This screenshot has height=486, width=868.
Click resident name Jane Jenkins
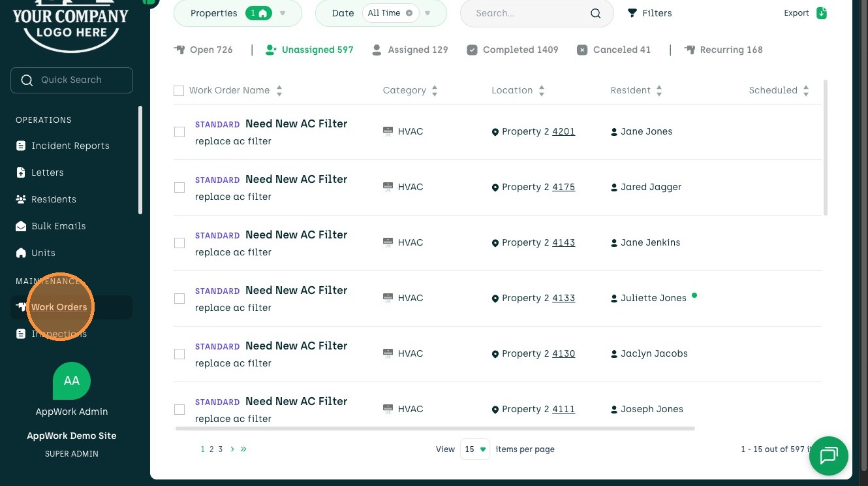(650, 242)
